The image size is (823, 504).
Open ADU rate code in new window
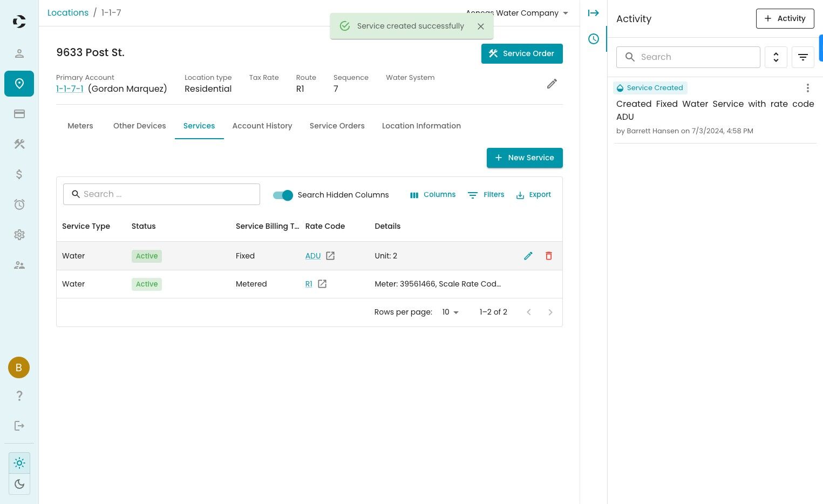[330, 256]
